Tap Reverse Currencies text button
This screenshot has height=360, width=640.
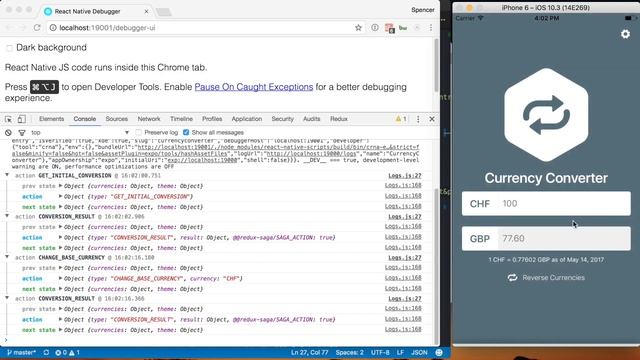tap(553, 278)
